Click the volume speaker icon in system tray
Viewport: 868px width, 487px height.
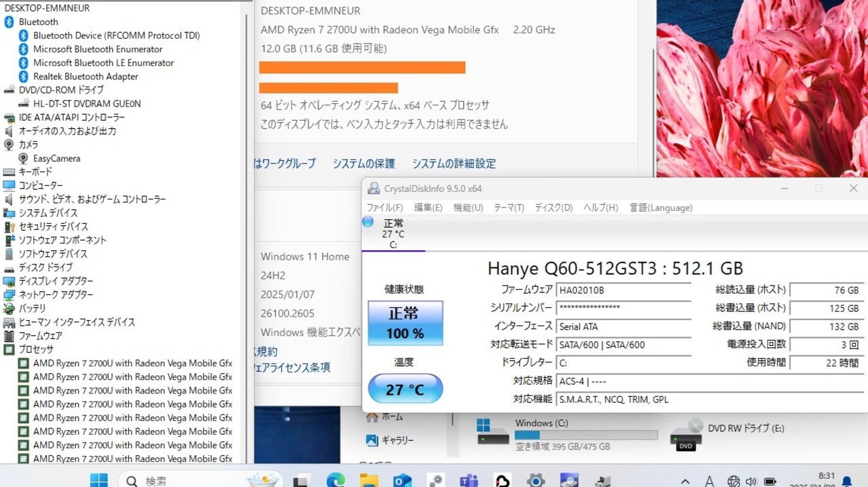tap(751, 481)
